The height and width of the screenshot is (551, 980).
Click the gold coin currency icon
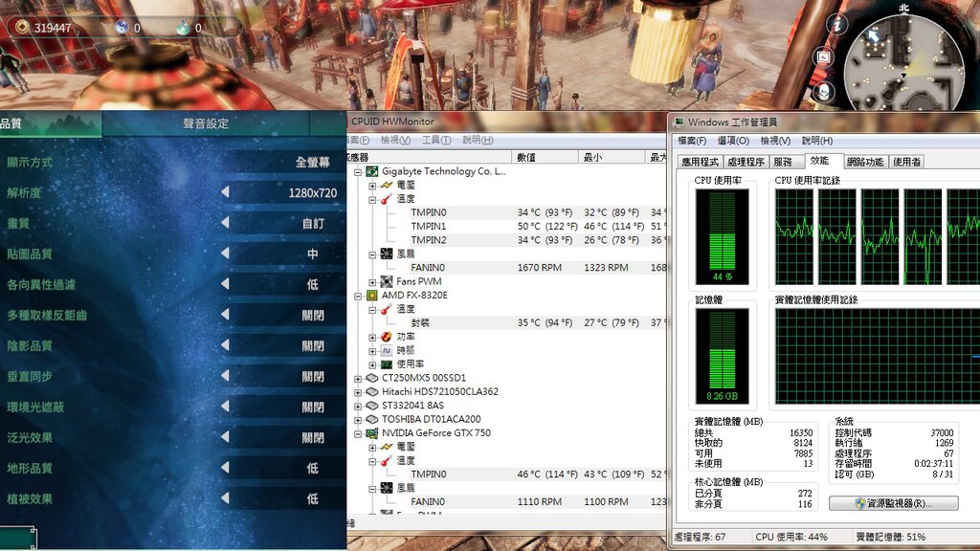23,27
